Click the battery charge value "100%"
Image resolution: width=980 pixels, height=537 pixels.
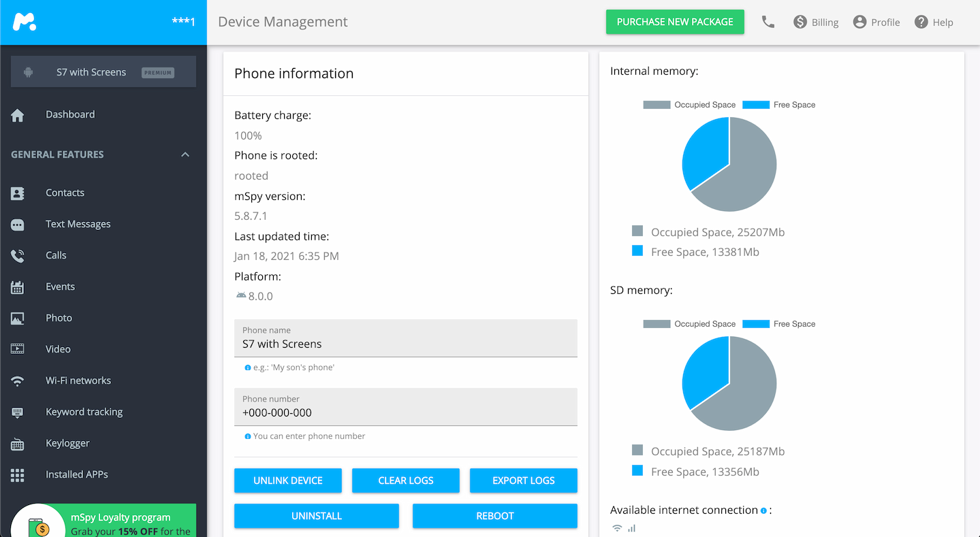(x=248, y=135)
